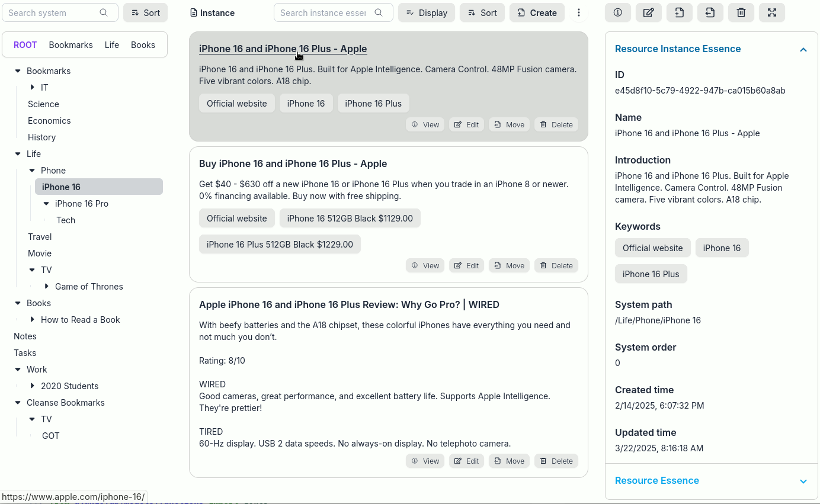The height and width of the screenshot is (504, 820).
Task: Expand the IT tree node
Action: [x=32, y=88]
